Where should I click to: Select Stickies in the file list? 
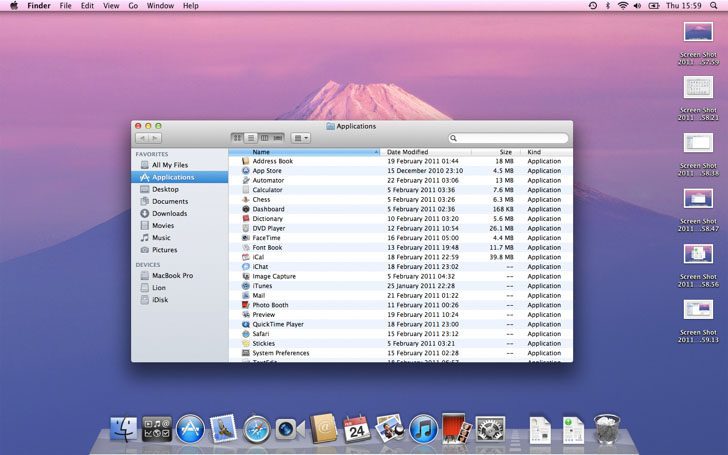pos(401,344)
